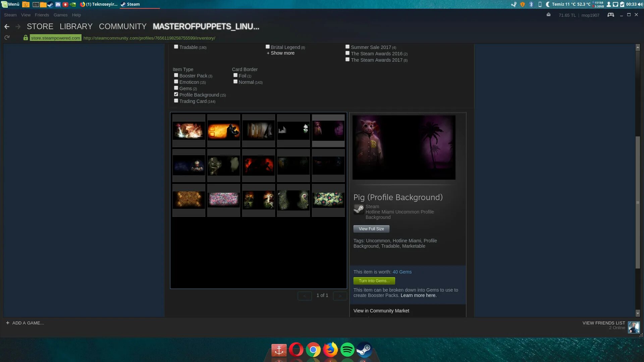The width and height of the screenshot is (644, 362).
Task: Switch to the LIBRARY tab
Action: [x=76, y=26]
